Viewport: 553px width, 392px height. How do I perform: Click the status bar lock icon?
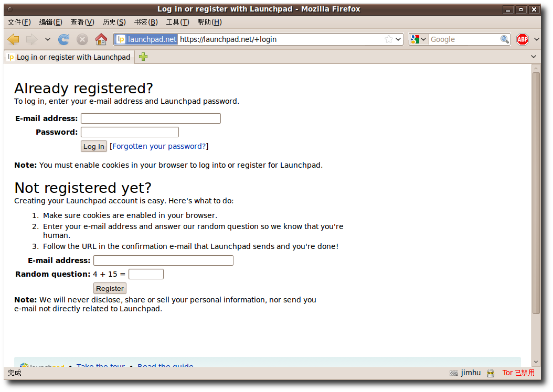pyautogui.click(x=491, y=373)
